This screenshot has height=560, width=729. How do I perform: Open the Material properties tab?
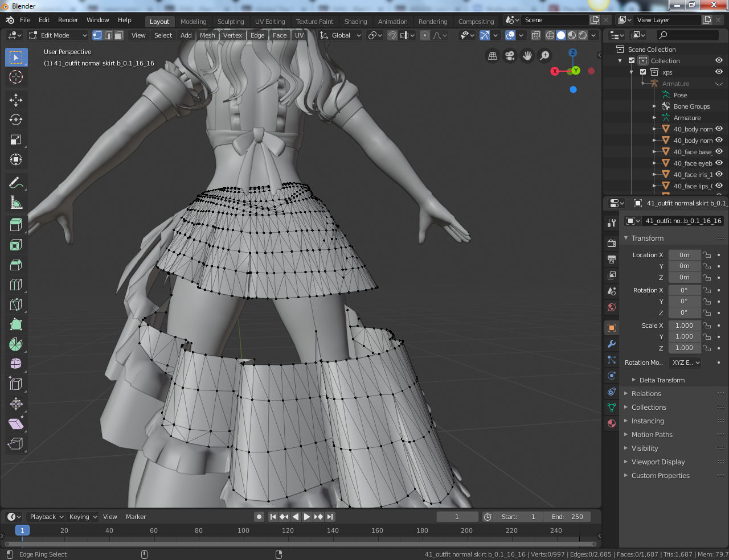612,423
